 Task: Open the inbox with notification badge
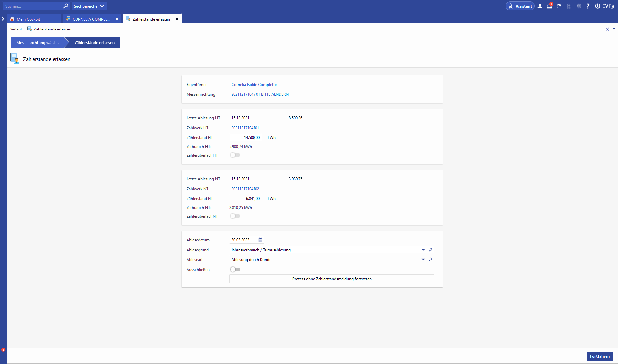549,6
